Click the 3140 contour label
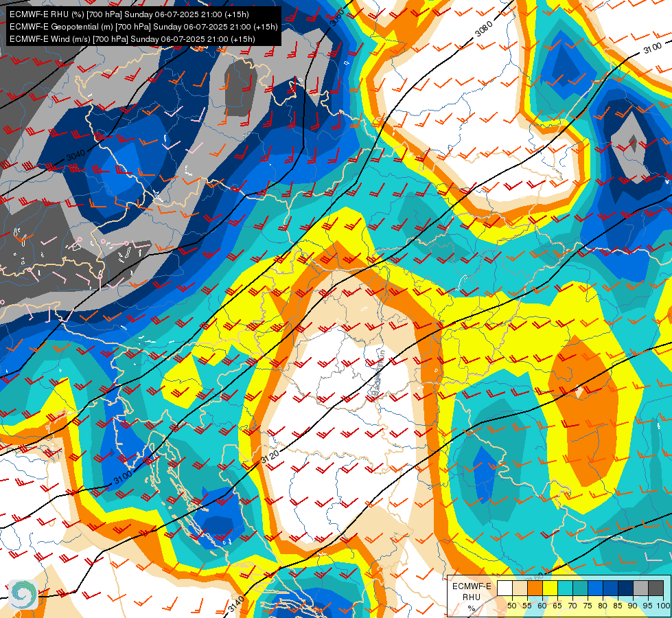672x618 pixels. 235,604
